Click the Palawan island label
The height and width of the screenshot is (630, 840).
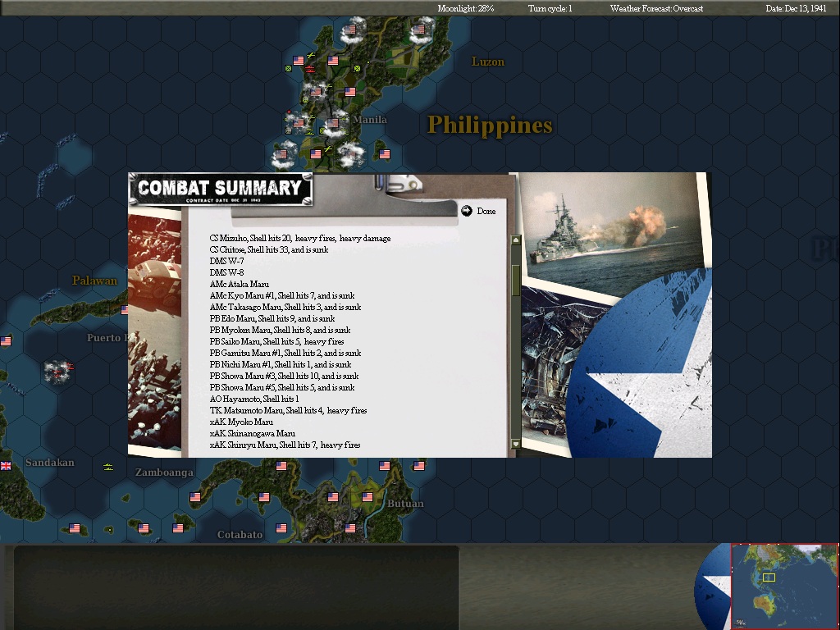(95, 281)
